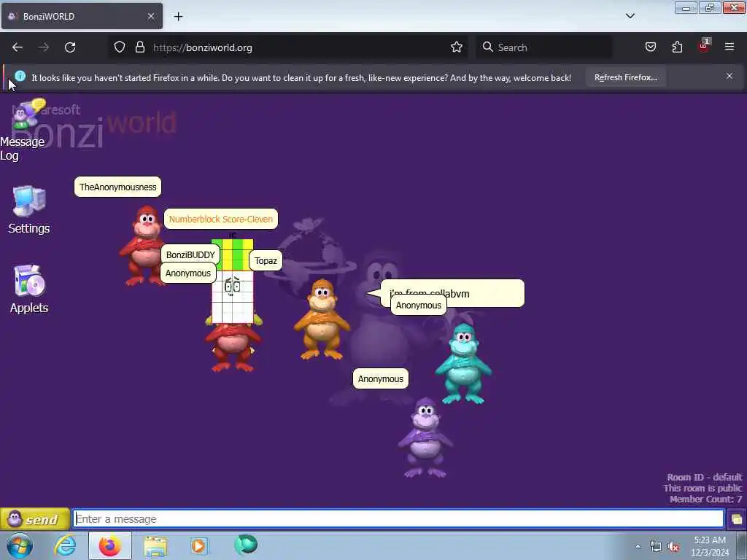This screenshot has height=560, width=747.
Task: Click the yellow icon right of message box
Action: 737,519
